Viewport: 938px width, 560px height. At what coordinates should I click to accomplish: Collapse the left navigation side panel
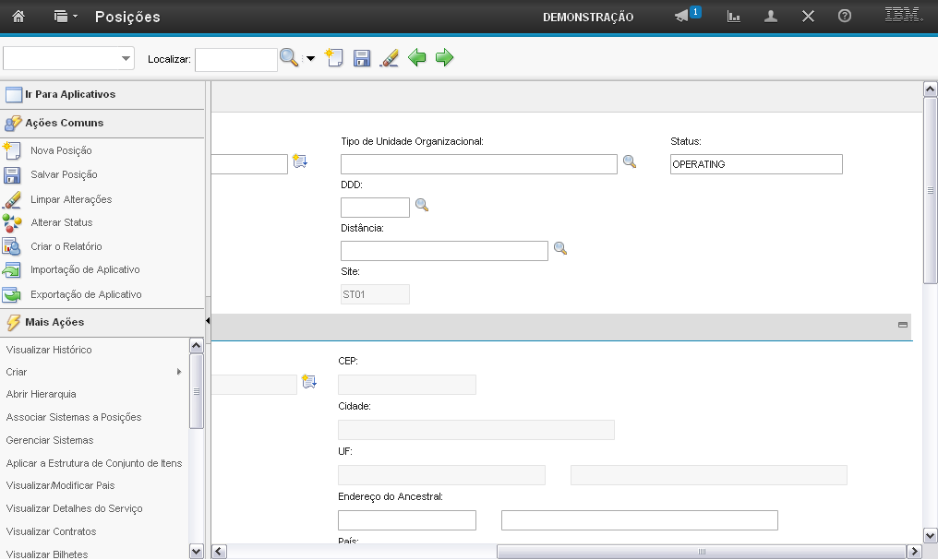click(x=208, y=320)
